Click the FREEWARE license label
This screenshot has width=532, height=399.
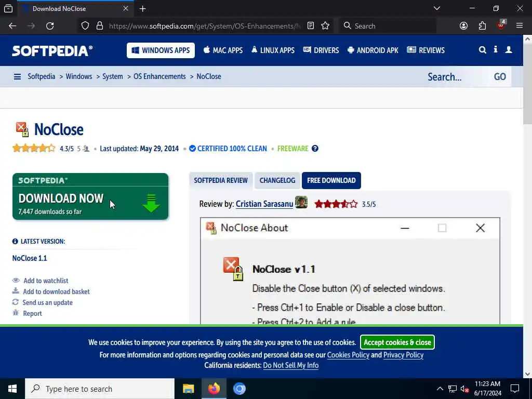point(293,149)
